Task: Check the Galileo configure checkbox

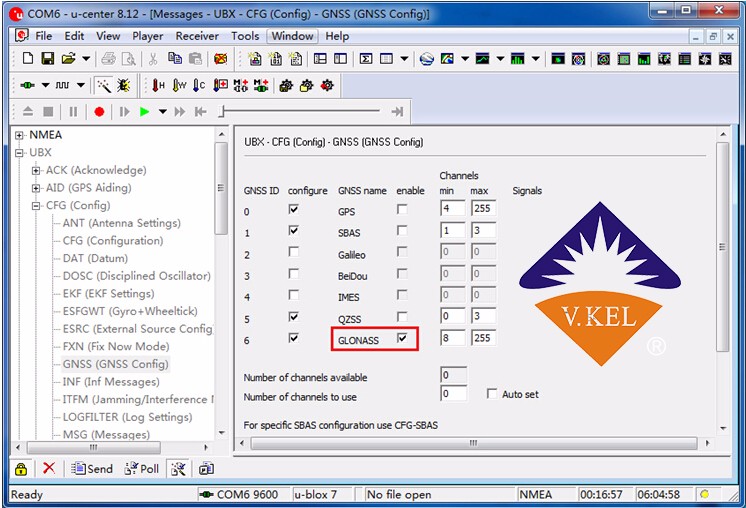Action: tap(293, 253)
